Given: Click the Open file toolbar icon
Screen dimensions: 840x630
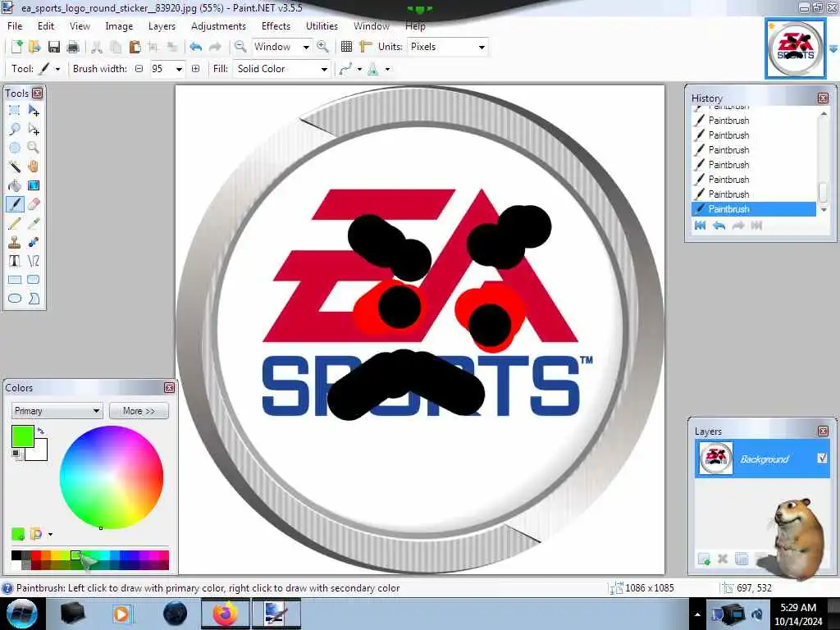Looking at the screenshot, I should (x=34, y=47).
